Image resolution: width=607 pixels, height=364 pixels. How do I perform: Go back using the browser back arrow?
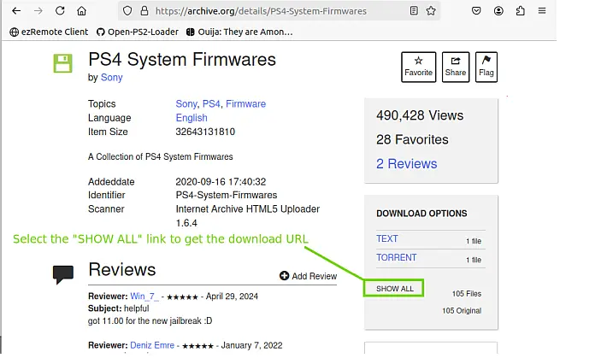tap(16, 11)
